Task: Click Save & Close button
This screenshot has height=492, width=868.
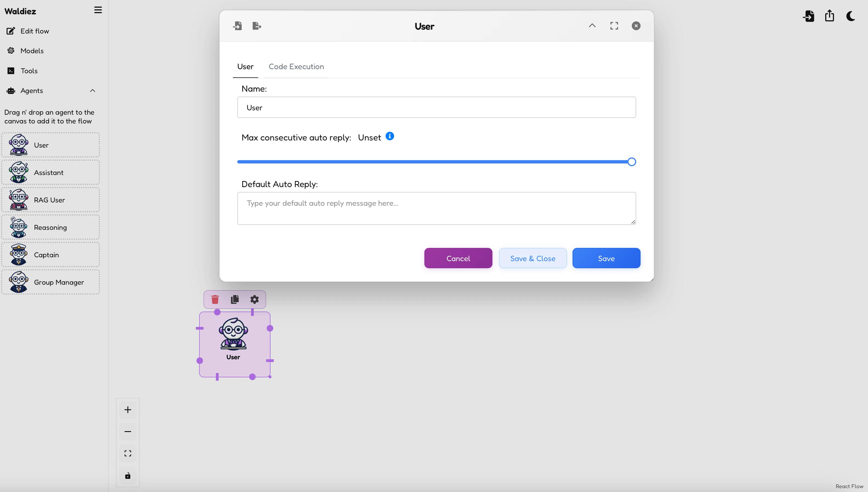Action: [x=533, y=258]
